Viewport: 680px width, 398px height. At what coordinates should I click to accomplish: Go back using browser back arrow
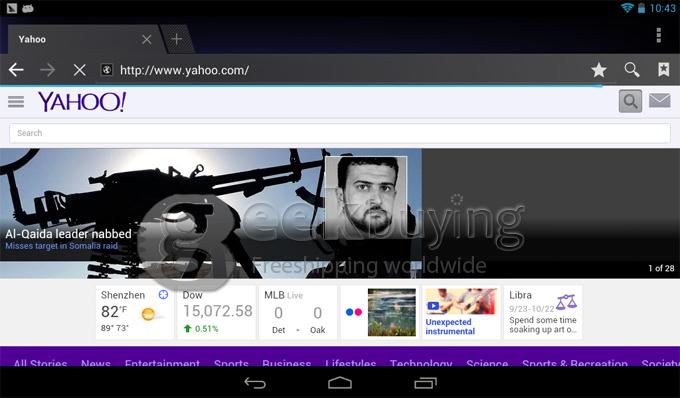tap(16, 69)
